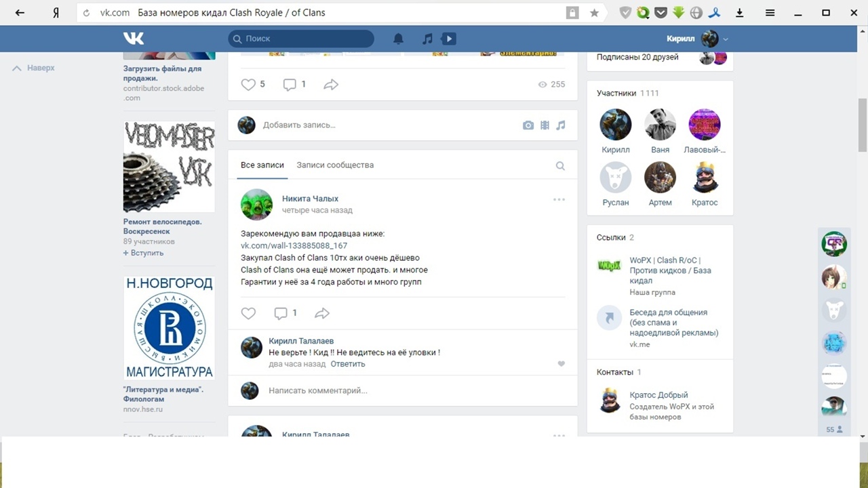Open comments on Никита Чалых's post
868x488 pixels.
285,313
